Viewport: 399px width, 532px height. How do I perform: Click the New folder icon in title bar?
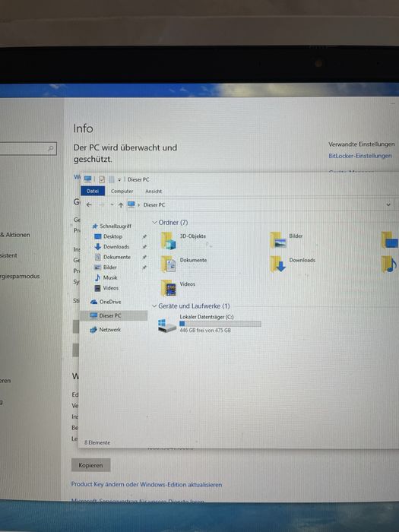pos(111,179)
